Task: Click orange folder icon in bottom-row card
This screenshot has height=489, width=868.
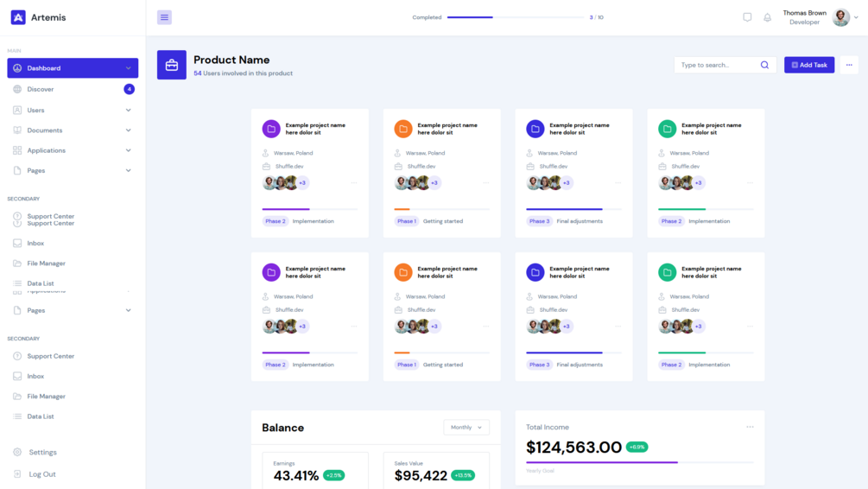Action: coord(403,272)
